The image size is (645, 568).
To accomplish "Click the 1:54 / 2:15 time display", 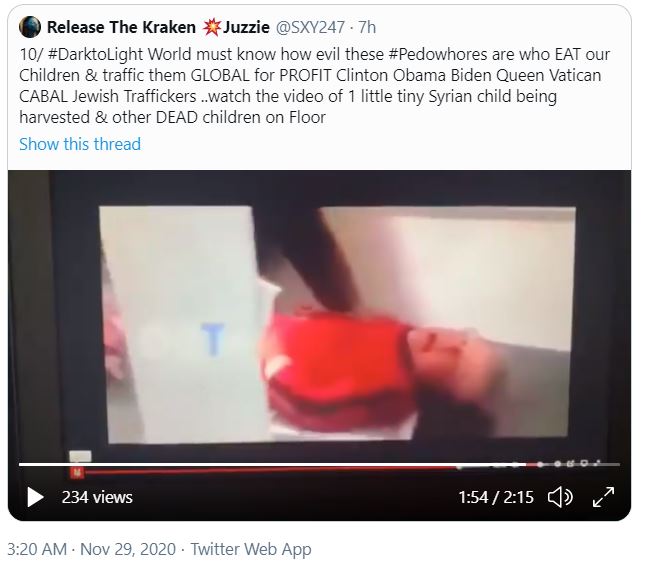I will pyautogui.click(x=496, y=497).
